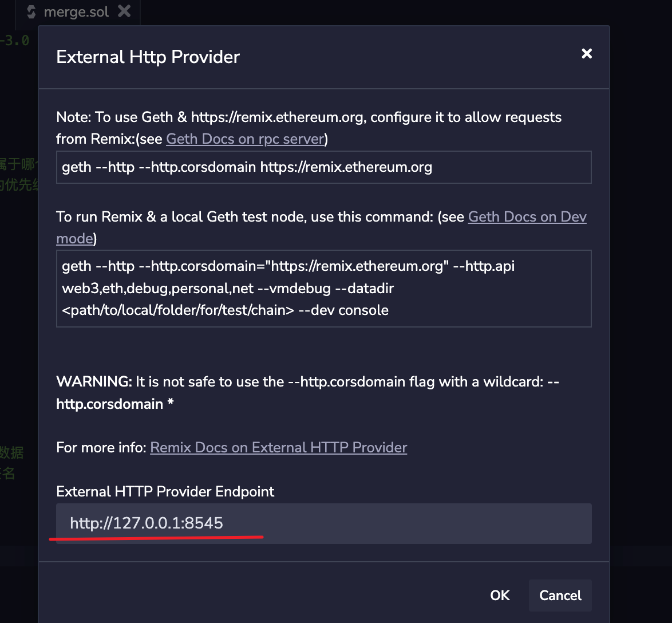Click the Chinese 数据 comment in the editor

coord(11,452)
